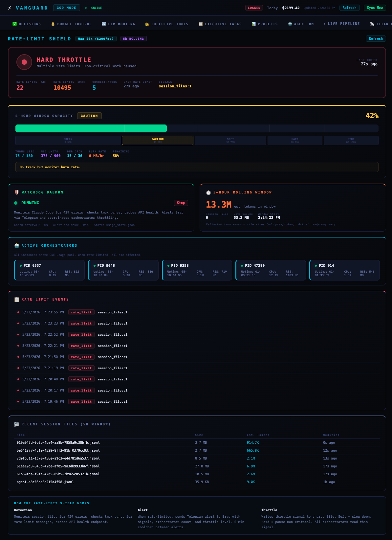This screenshot has width=392, height=540.
Task: Click file 019a947d-0b2c-4be4-aa8b-7858a9c38bfb.jsonl
Action: point(58,443)
